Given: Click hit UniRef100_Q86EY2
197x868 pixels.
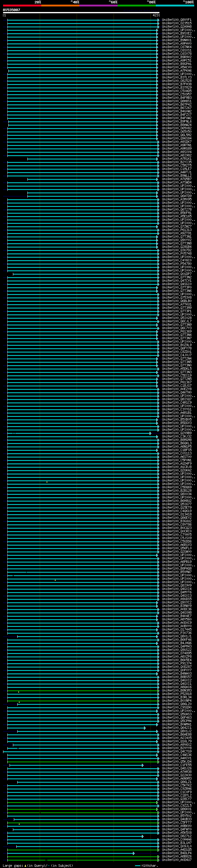Looking at the screenshot, I should (176, 518).
